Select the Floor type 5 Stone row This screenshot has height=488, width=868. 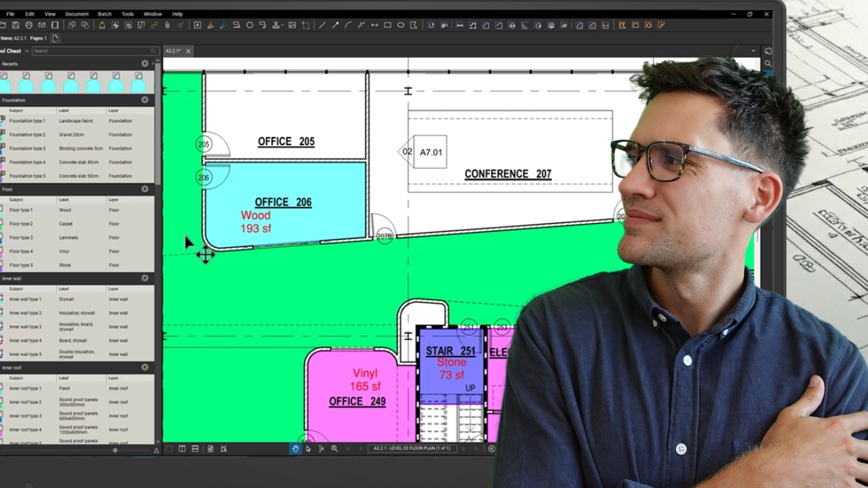coord(77,265)
